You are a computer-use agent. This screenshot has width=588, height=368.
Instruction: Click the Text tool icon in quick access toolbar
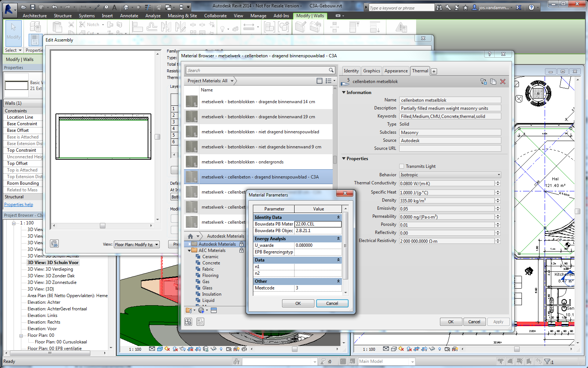point(115,7)
